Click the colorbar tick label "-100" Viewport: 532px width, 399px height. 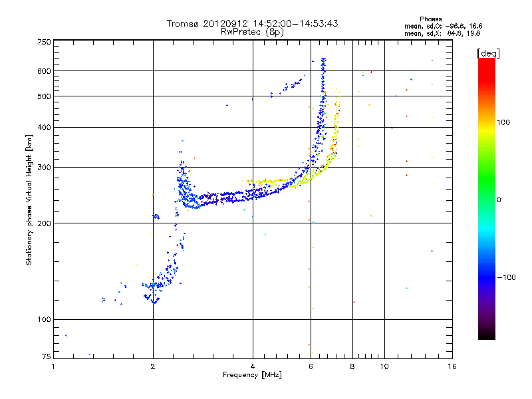coord(506,277)
